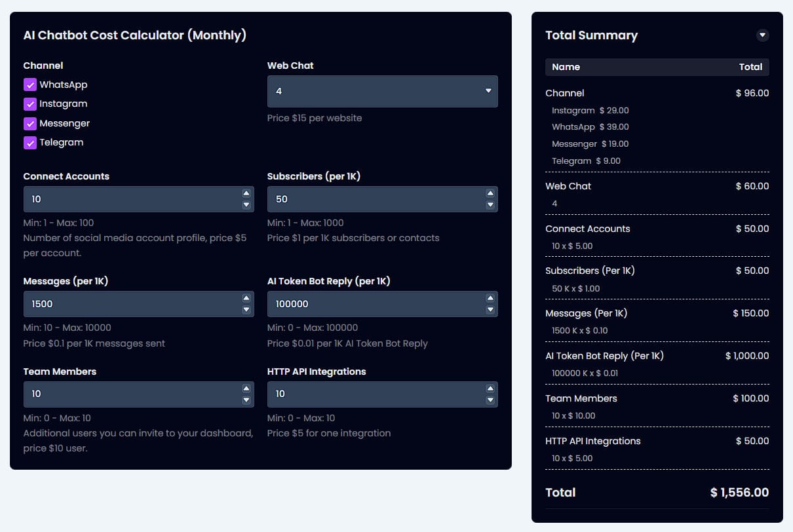Disable the Telegram channel checkbox
Image resolution: width=793 pixels, height=532 pixels.
click(30, 142)
